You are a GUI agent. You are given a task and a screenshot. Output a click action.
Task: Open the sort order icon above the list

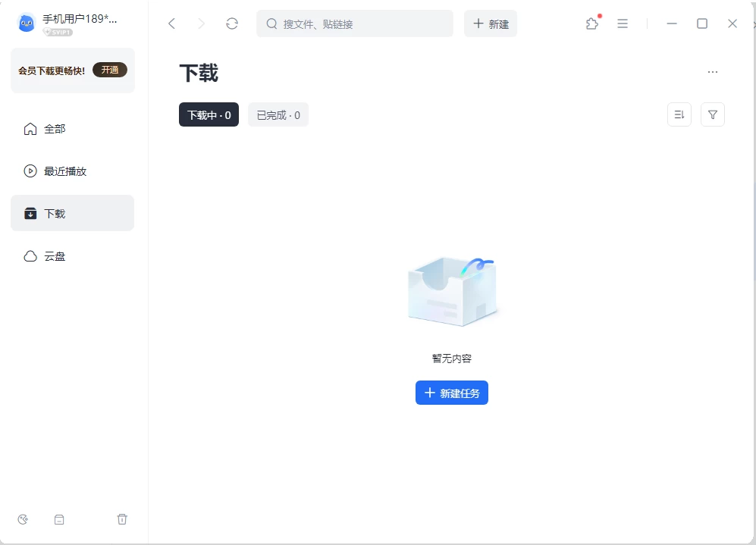(x=679, y=114)
